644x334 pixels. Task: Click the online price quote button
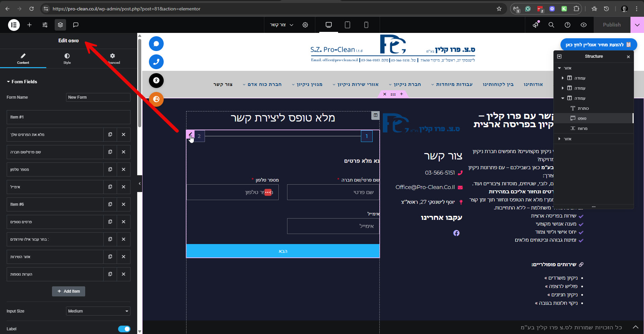click(x=598, y=45)
